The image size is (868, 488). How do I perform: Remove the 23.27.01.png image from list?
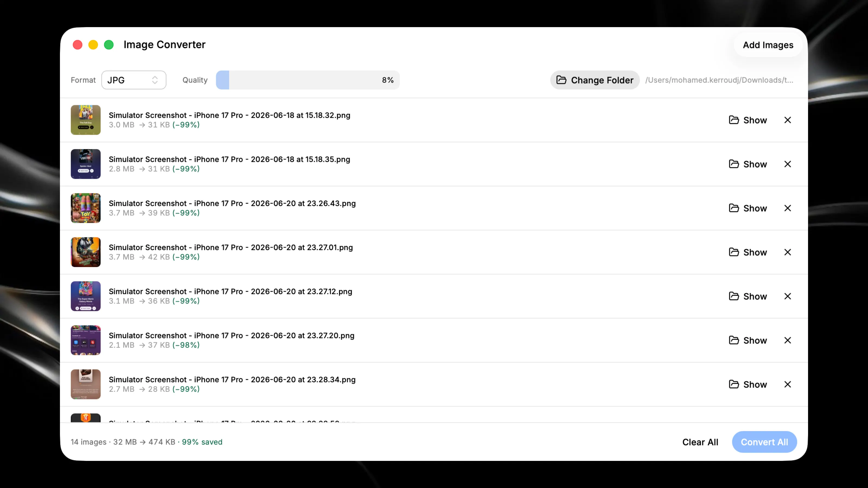coord(787,252)
